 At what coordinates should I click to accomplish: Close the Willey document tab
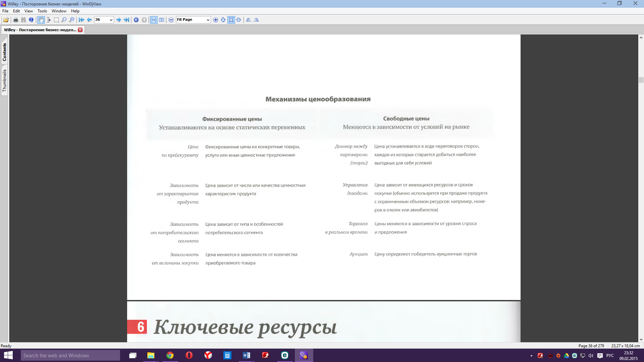80,30
